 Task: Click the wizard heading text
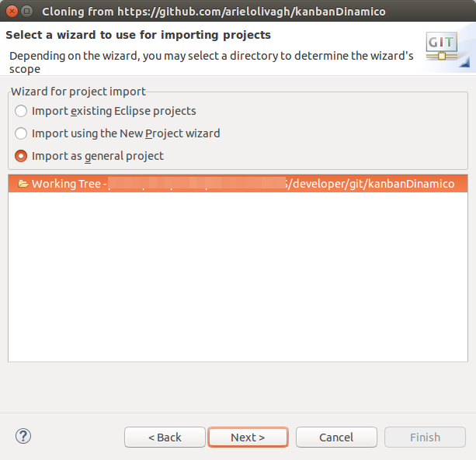(x=138, y=35)
